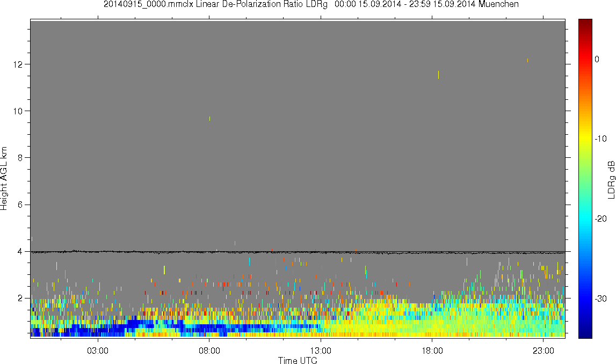Click the '6' height tick label

click(20, 205)
